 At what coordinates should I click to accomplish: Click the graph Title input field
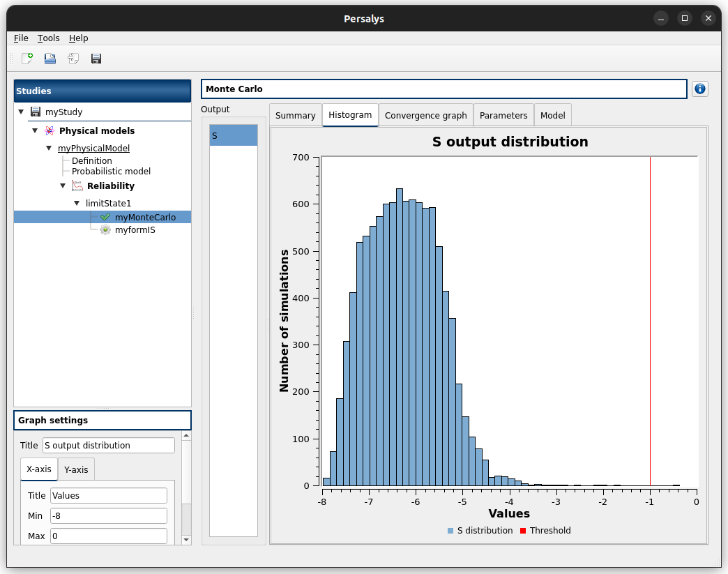pos(108,446)
